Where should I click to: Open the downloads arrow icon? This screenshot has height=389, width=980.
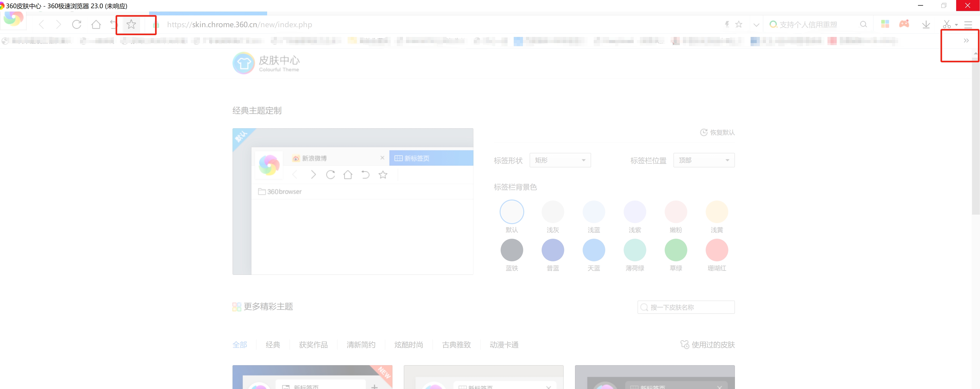926,24
